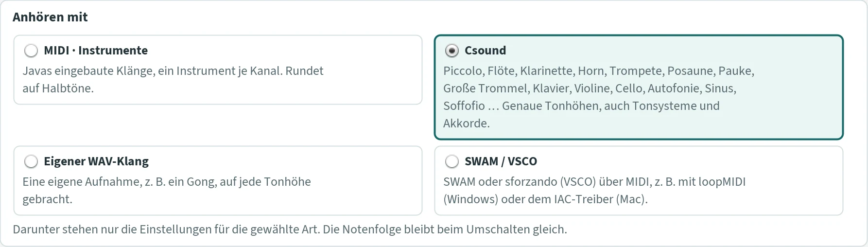The image size is (868, 247).
Task: Click the 'auf Halbtöne.' text line
Action: [58, 88]
